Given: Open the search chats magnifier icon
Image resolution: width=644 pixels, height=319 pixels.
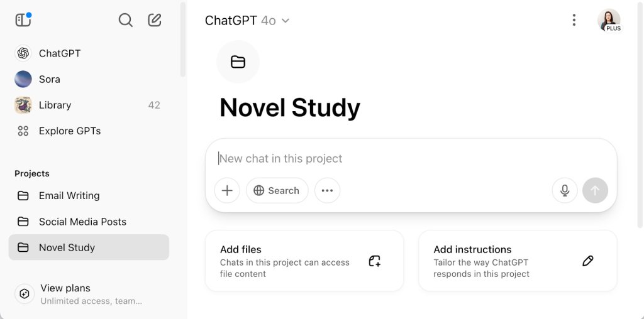Looking at the screenshot, I should [x=126, y=20].
